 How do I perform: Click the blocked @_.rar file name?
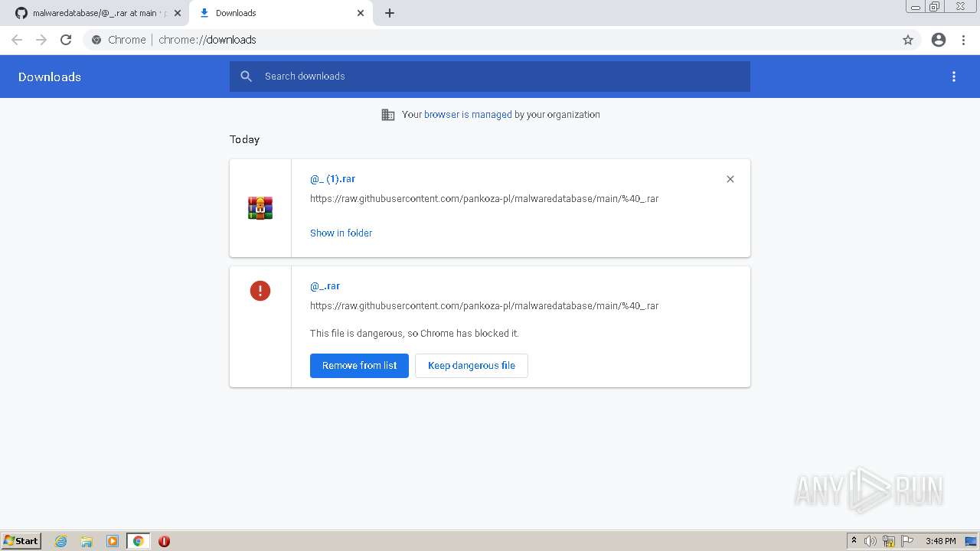click(x=325, y=286)
